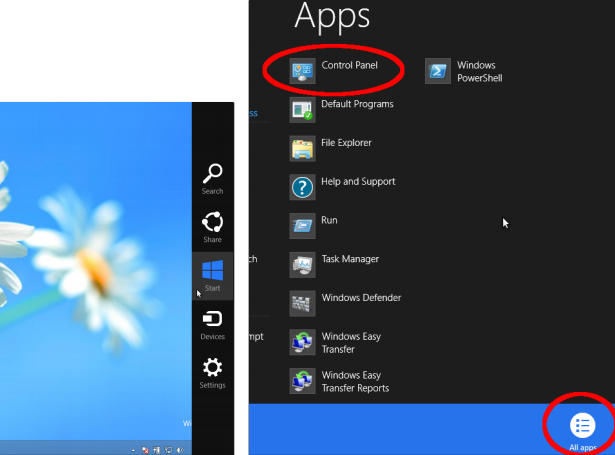This screenshot has width=615, height=455.
Task: Open Default Programs app
Action: 342,110
